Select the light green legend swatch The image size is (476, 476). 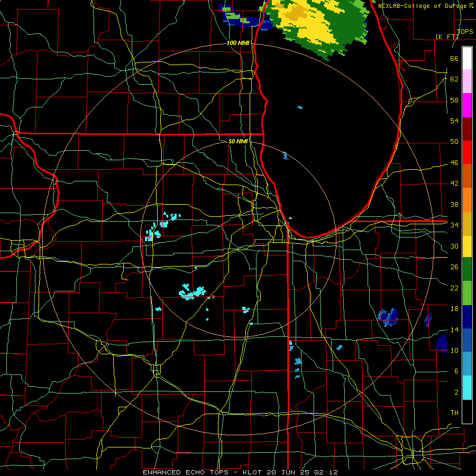467,293
